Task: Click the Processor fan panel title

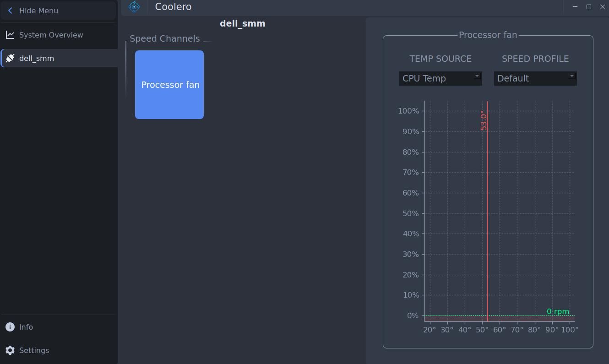Action: coord(488,35)
